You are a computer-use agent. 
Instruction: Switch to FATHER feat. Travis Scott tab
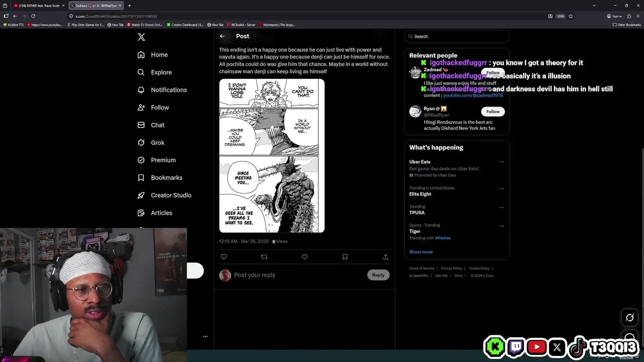point(39,6)
